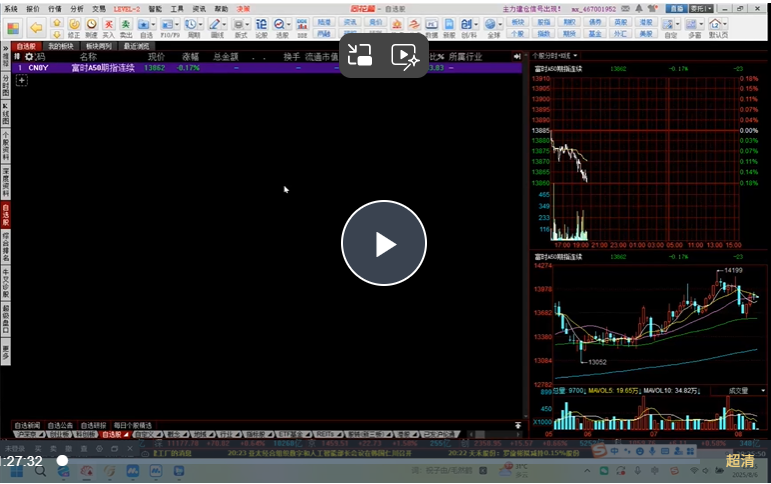Play the video with center play button
The height and width of the screenshot is (484, 771).
pyautogui.click(x=384, y=244)
